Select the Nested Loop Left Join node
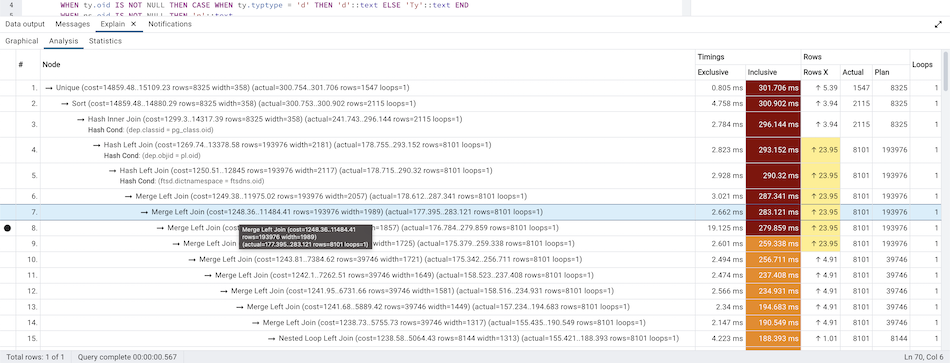950x363 pixels. (367, 338)
